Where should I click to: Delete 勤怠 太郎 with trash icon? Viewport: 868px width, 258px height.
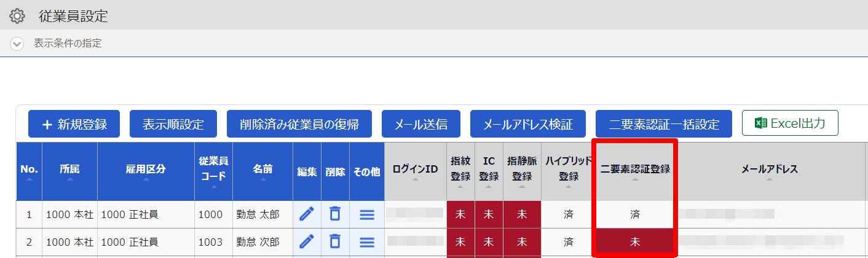point(334,214)
